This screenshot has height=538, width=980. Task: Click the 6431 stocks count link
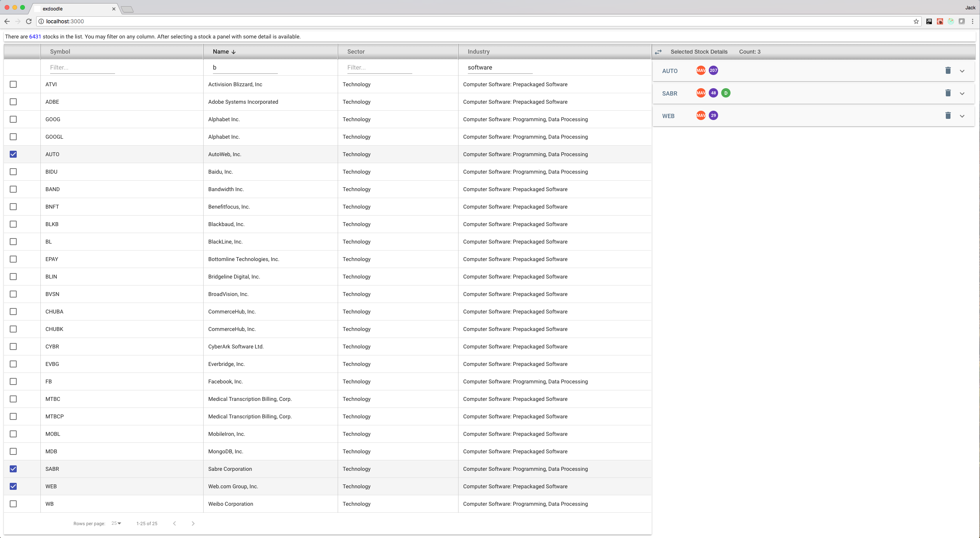35,37
